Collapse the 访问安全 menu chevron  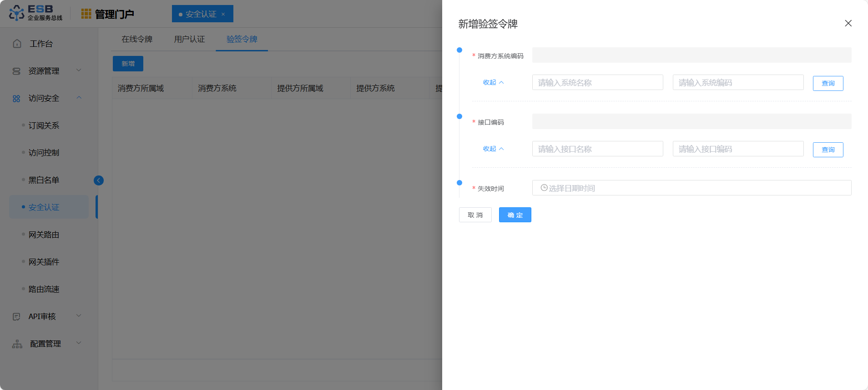pyautogui.click(x=79, y=98)
